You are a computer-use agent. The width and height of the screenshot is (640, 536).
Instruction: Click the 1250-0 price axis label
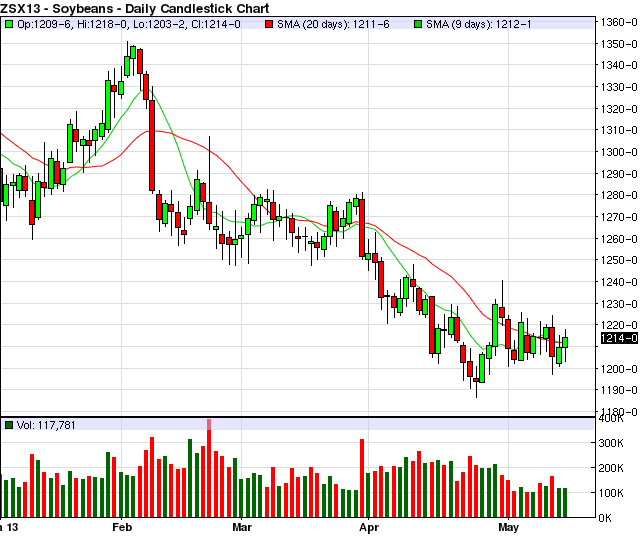619,260
